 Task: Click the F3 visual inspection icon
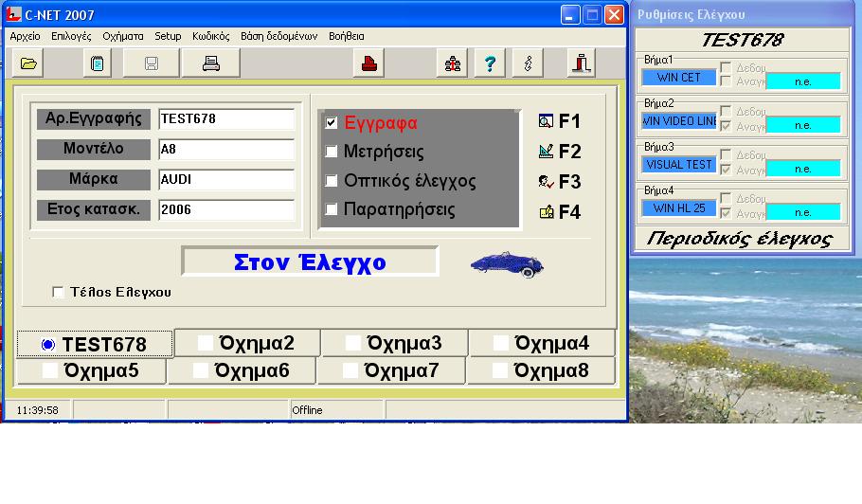546,181
